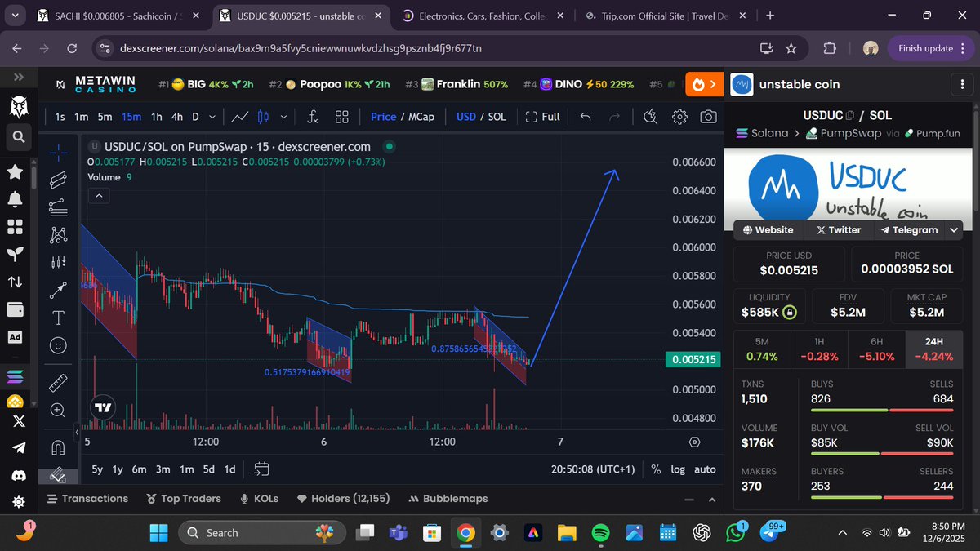Select the 1s timeframe

pos(60,117)
